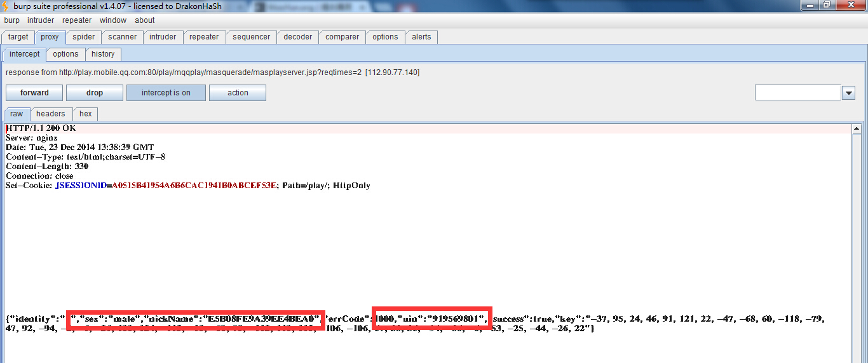868x363 pixels.
Task: Switch to the alerts tab
Action: coord(421,37)
